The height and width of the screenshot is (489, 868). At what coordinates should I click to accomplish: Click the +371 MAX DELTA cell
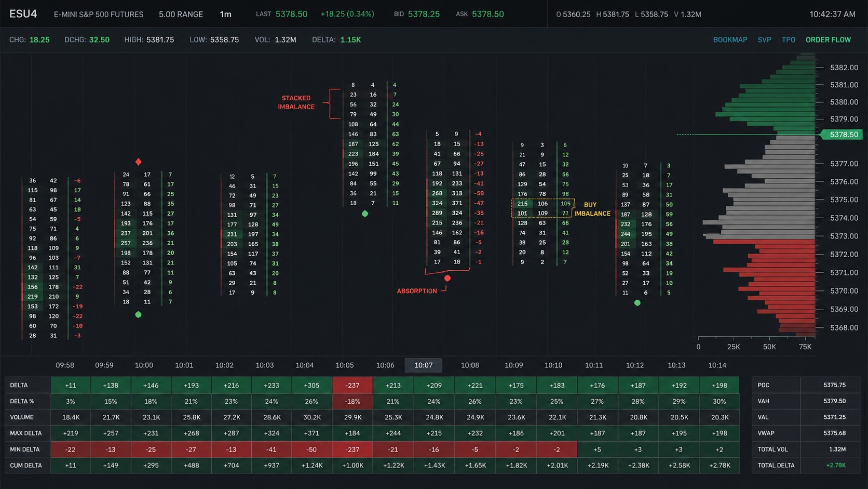(x=311, y=433)
